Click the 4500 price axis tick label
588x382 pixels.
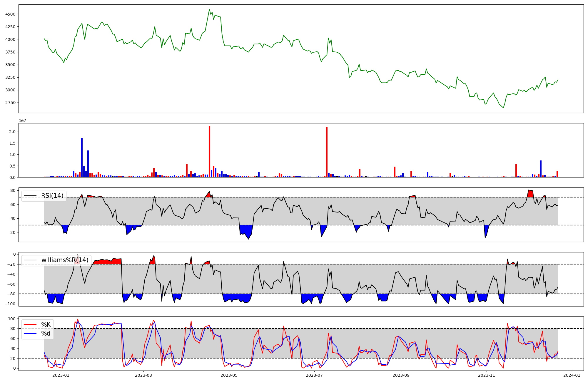10,14
